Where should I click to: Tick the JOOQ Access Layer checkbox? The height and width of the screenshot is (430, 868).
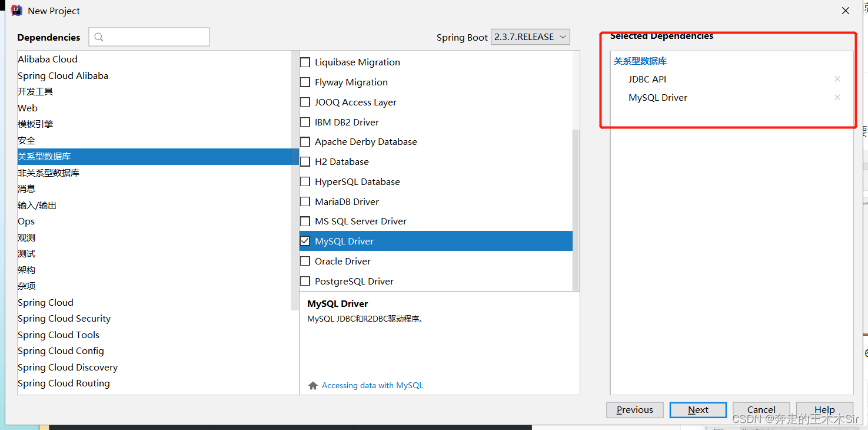pos(305,102)
